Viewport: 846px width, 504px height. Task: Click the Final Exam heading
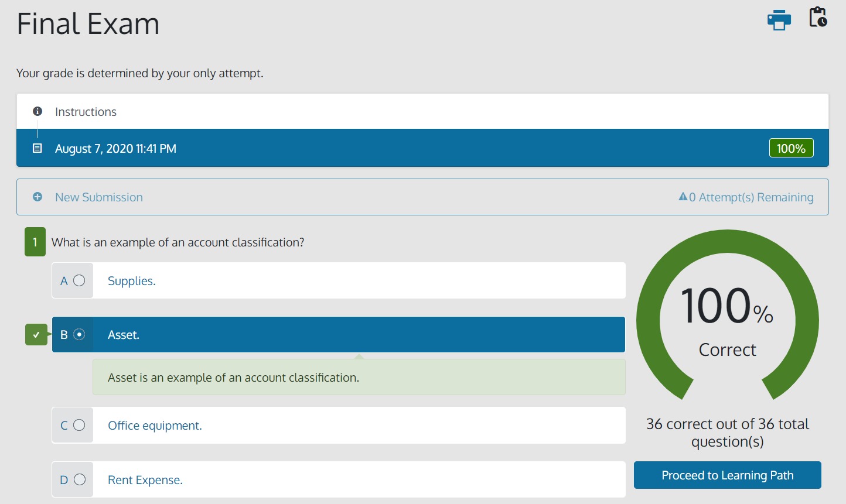click(x=88, y=24)
